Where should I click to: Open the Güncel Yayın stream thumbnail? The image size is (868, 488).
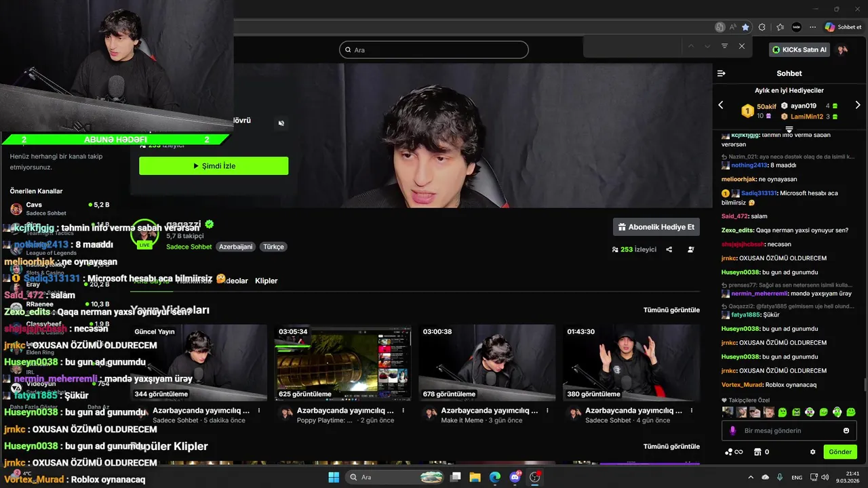tap(199, 363)
